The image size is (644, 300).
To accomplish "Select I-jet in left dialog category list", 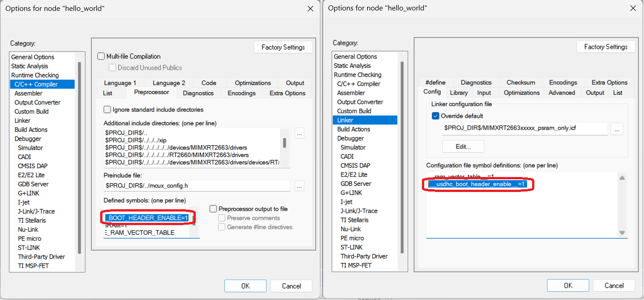I will point(24,202).
